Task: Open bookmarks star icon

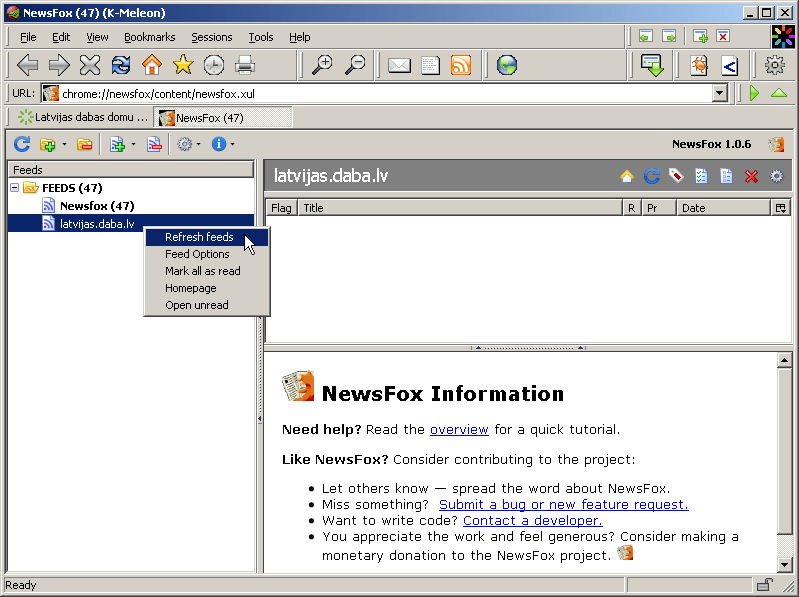Action: tap(183, 65)
